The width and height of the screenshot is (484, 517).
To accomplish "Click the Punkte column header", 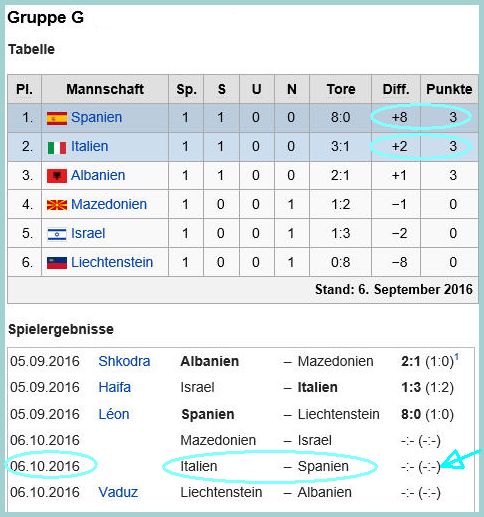I will [449, 89].
